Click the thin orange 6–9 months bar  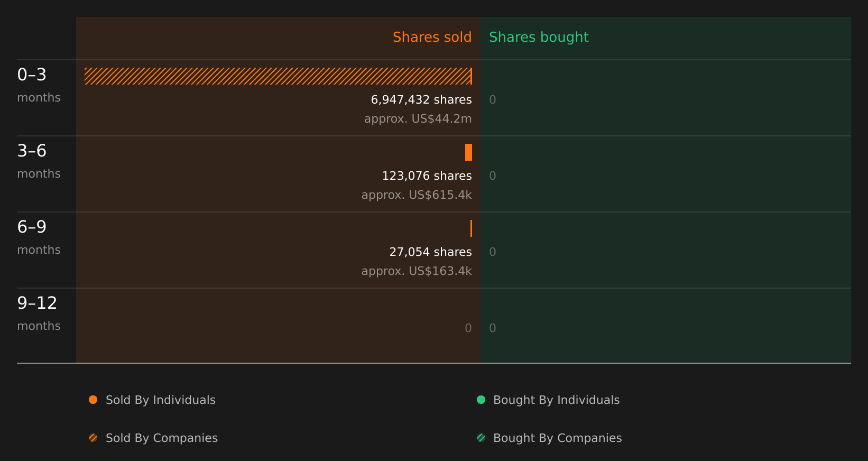(471, 228)
